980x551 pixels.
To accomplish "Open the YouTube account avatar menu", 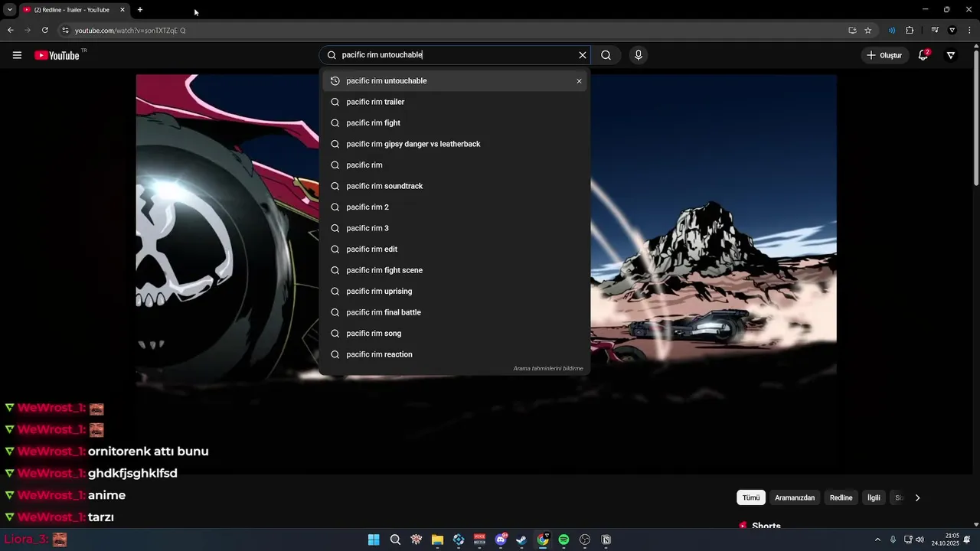I will [x=951, y=55].
